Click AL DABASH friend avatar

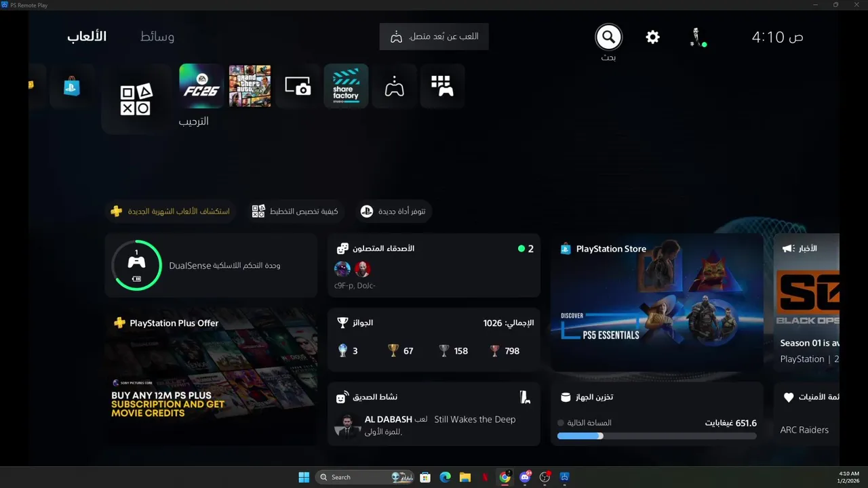click(x=348, y=426)
